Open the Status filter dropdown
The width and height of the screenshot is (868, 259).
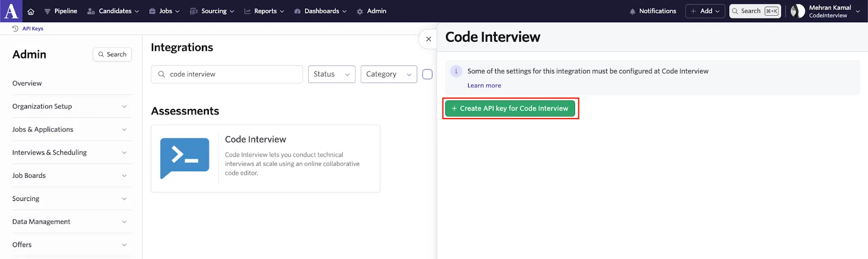(x=332, y=74)
